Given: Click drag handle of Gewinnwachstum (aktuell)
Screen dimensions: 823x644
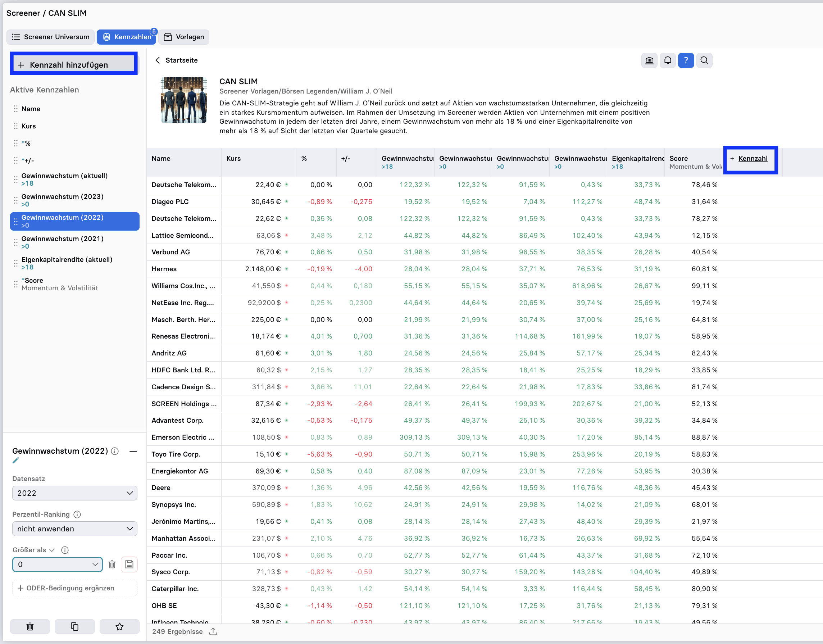Looking at the screenshot, I should pyautogui.click(x=16, y=180).
